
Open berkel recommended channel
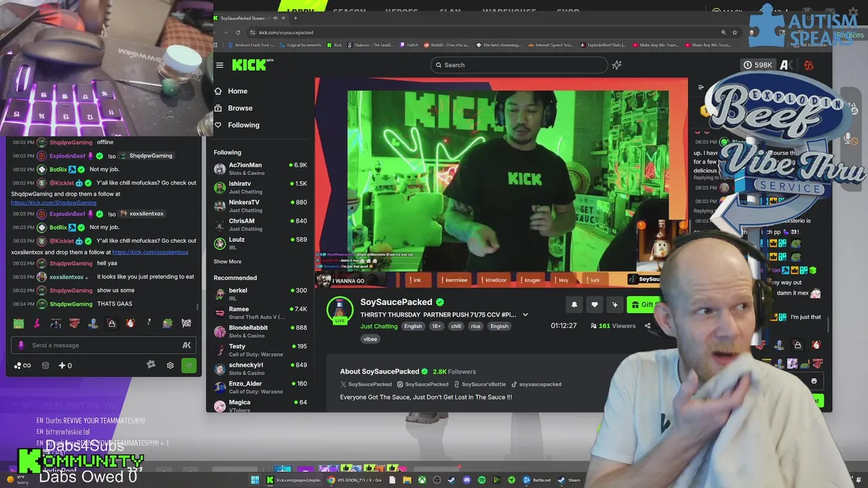260,294
